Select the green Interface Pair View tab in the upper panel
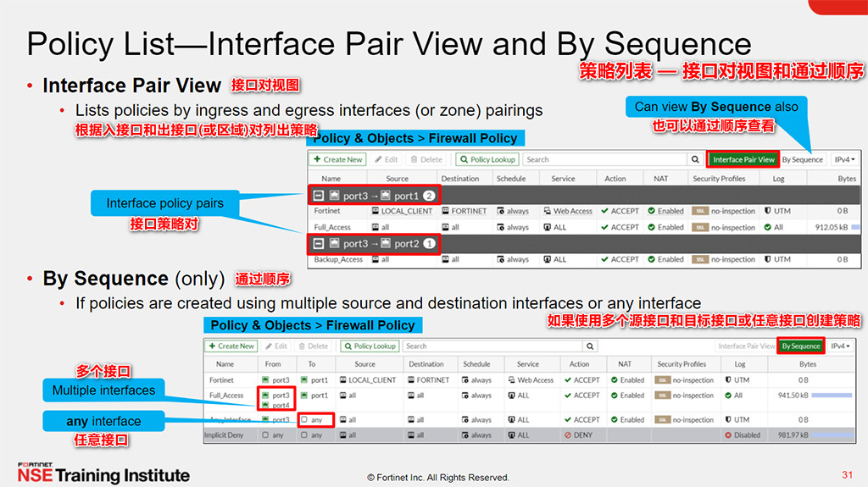 (x=743, y=159)
